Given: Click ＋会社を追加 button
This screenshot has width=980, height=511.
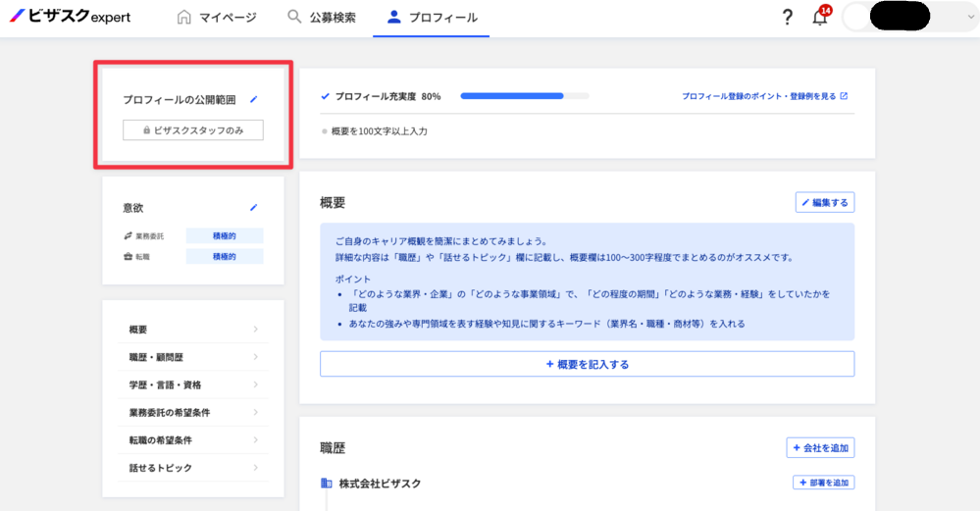Looking at the screenshot, I should (821, 448).
